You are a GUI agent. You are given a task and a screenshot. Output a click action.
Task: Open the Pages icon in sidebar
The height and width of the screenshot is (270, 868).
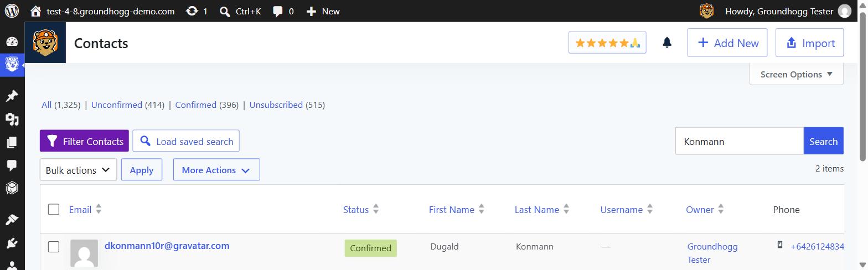(x=12, y=143)
